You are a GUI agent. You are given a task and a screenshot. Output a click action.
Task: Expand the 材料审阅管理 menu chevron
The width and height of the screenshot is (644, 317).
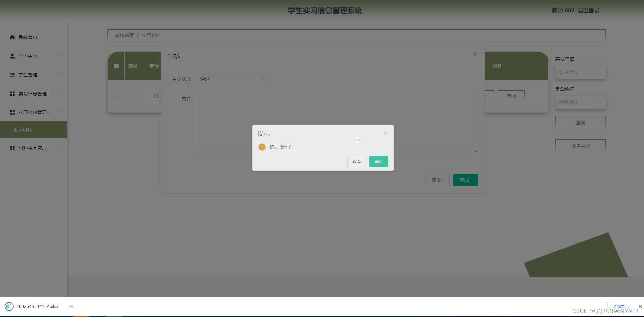58,148
